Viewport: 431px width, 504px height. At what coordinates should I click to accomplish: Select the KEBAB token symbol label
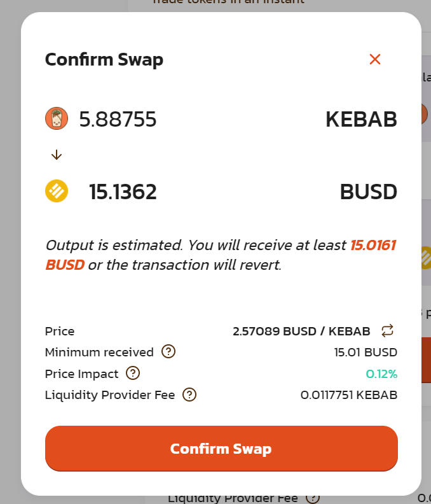pos(361,119)
